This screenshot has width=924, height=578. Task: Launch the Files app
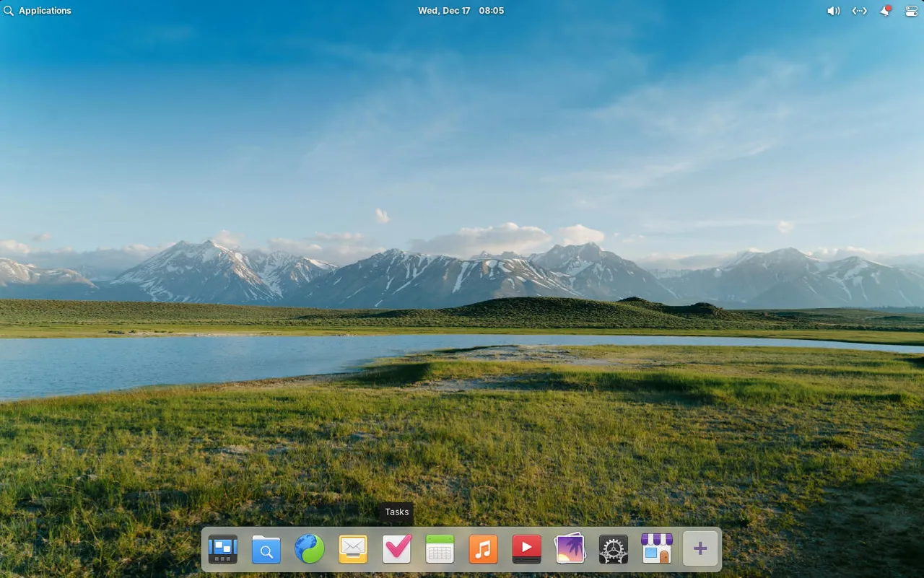tap(266, 548)
